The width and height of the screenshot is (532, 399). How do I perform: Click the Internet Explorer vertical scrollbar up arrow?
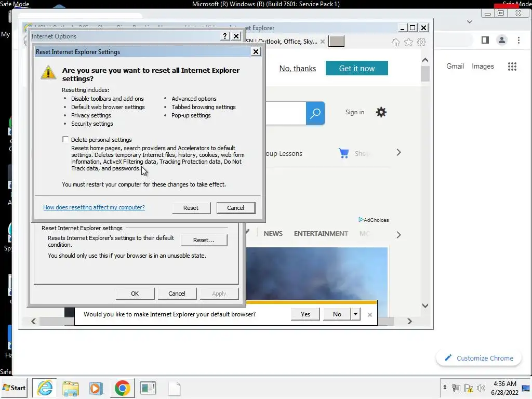(425, 60)
